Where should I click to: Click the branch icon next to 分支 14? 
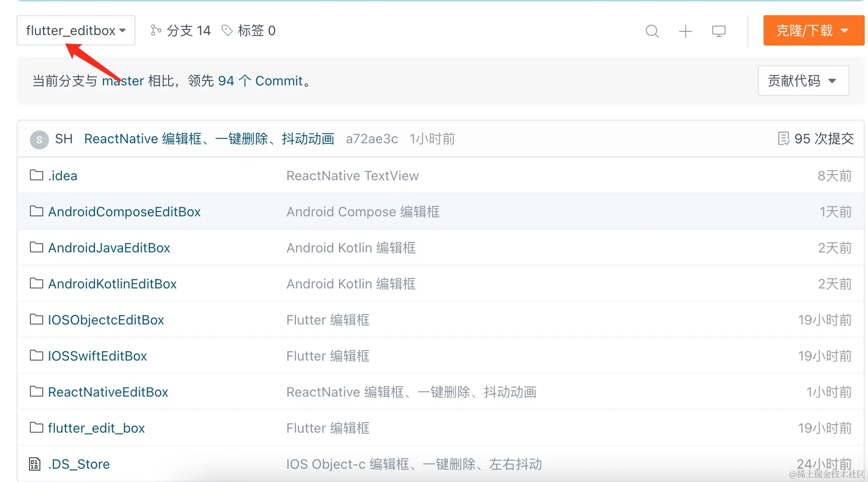click(156, 30)
